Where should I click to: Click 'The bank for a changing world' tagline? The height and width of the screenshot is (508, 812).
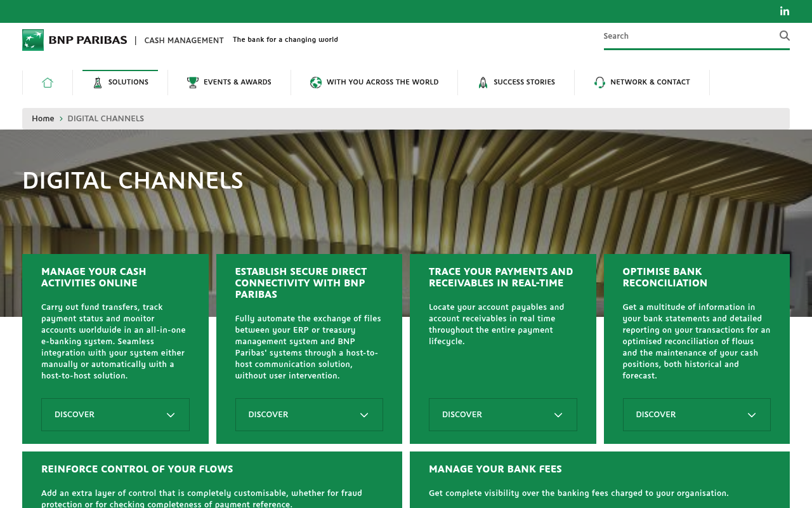[285, 39]
